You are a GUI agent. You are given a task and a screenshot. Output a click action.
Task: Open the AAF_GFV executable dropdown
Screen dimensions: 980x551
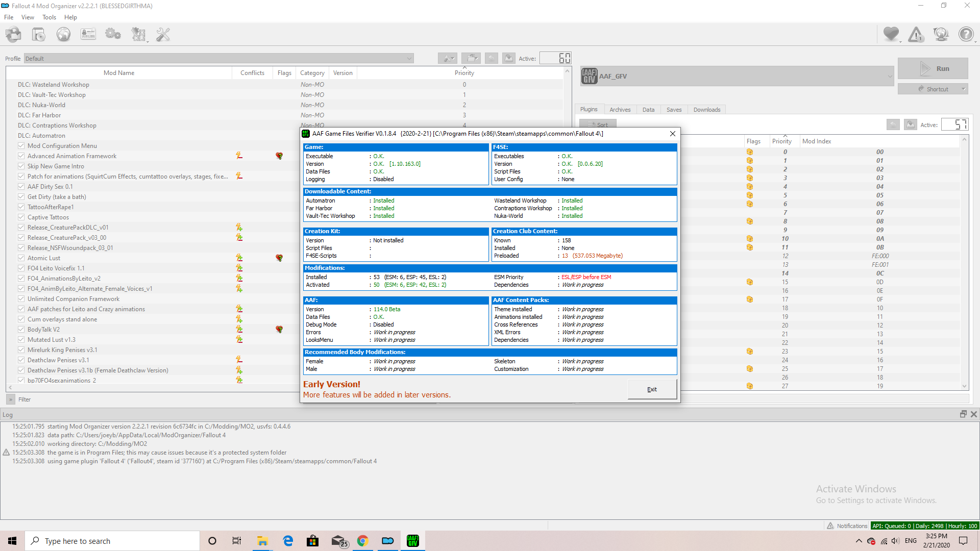tap(737, 76)
